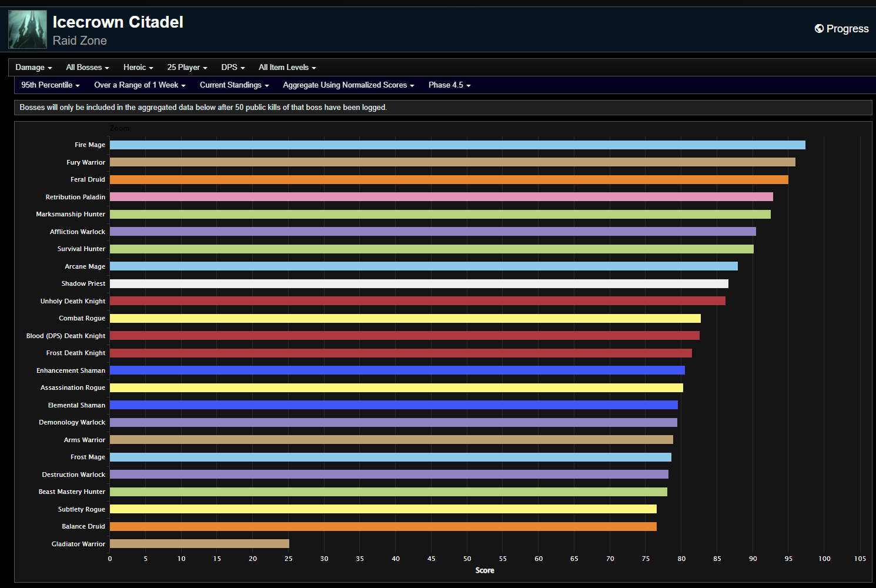This screenshot has width=876, height=588.
Task: Open the 95th Percentile dropdown
Action: (x=51, y=85)
